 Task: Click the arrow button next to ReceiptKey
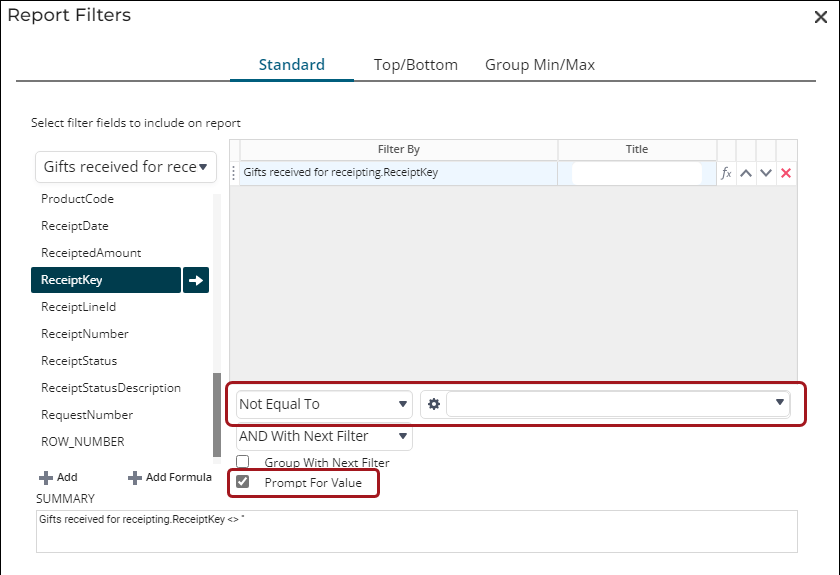pyautogui.click(x=196, y=280)
